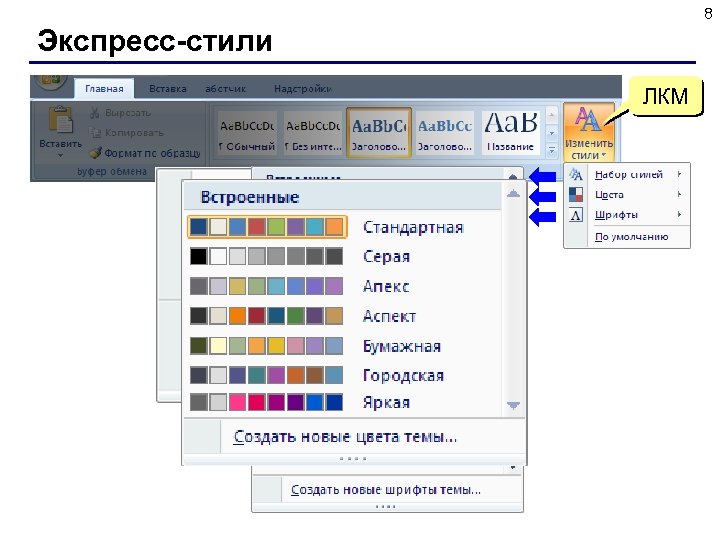Click Создать новые шрифты темы link
Viewport: 720px width, 540px height.
point(386,490)
